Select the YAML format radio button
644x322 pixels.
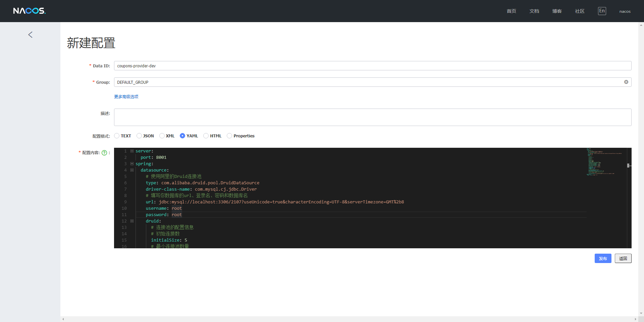coord(182,136)
